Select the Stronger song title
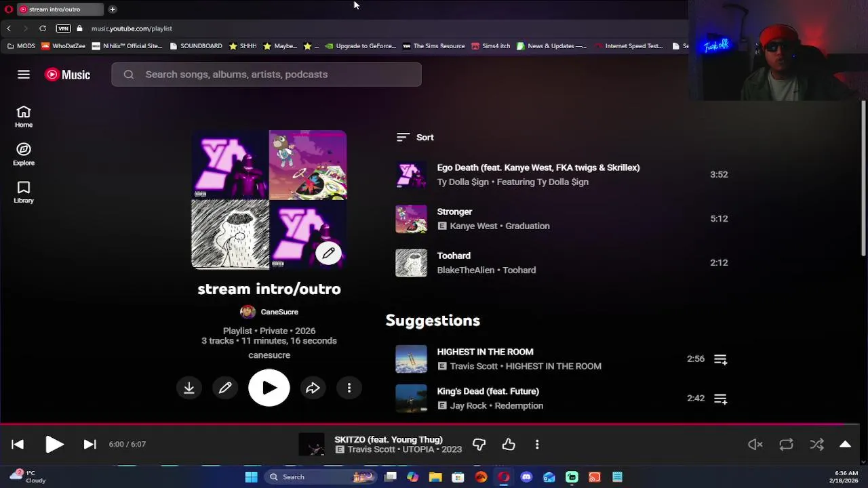This screenshot has width=868, height=488. 454,211
